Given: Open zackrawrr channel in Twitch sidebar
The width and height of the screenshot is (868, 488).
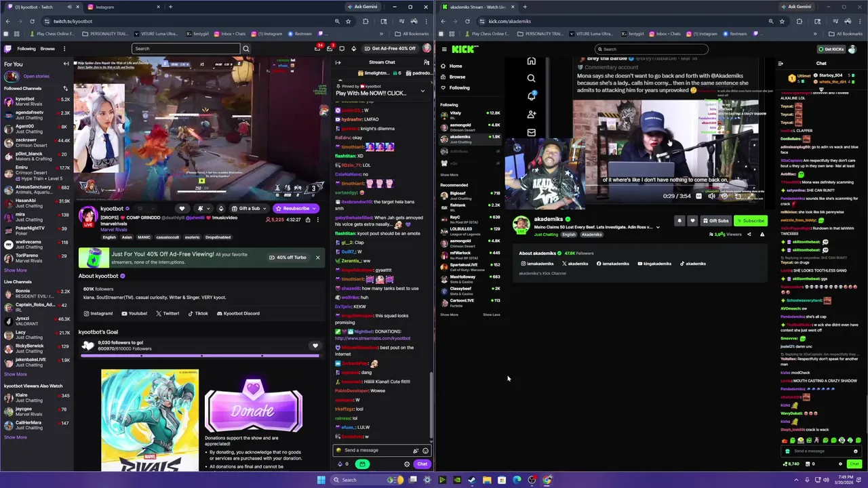Looking at the screenshot, I should [x=37, y=143].
